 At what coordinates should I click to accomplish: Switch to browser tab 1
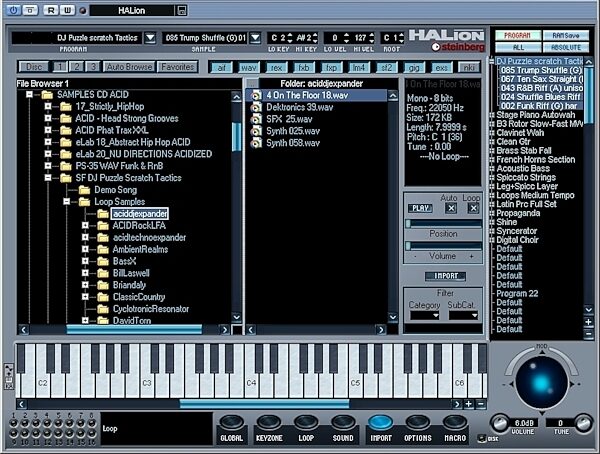coord(60,67)
